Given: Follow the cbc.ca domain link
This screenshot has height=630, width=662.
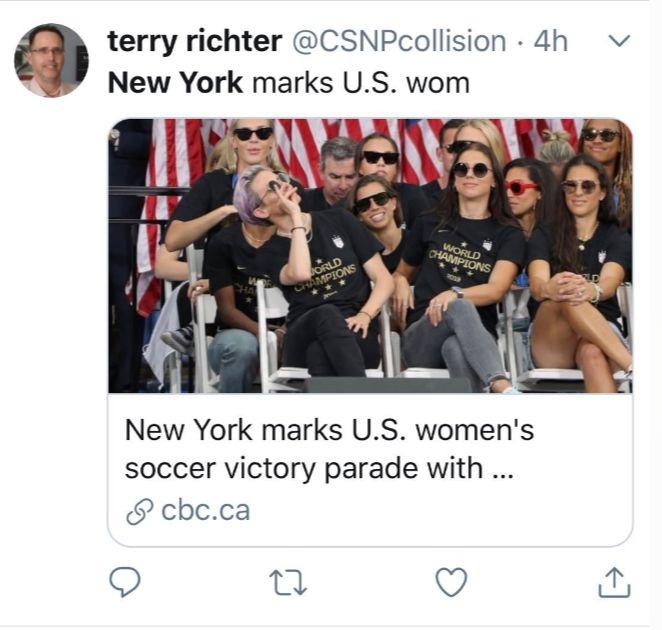Looking at the screenshot, I should [205, 511].
